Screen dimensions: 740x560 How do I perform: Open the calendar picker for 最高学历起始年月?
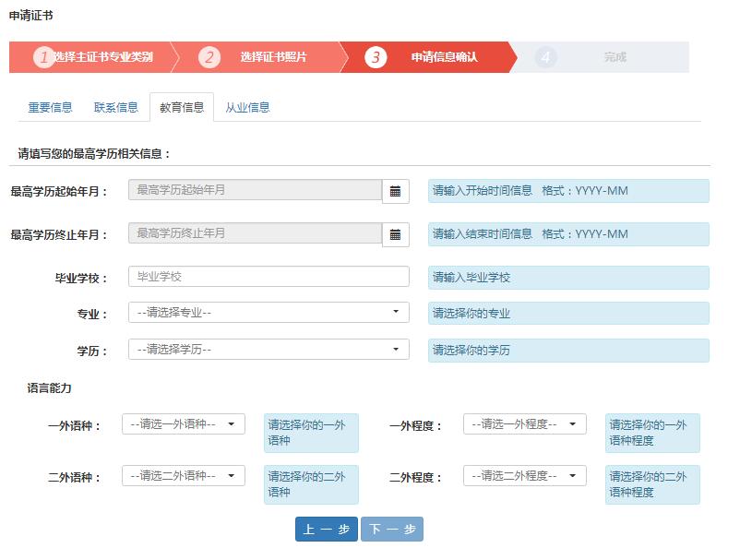[396, 191]
